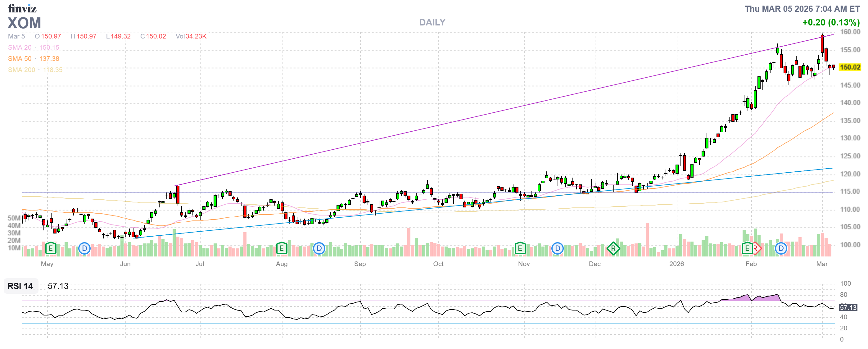Click the red R diamond marker in February
Screen dimensions: 868x349
[x=757, y=249]
